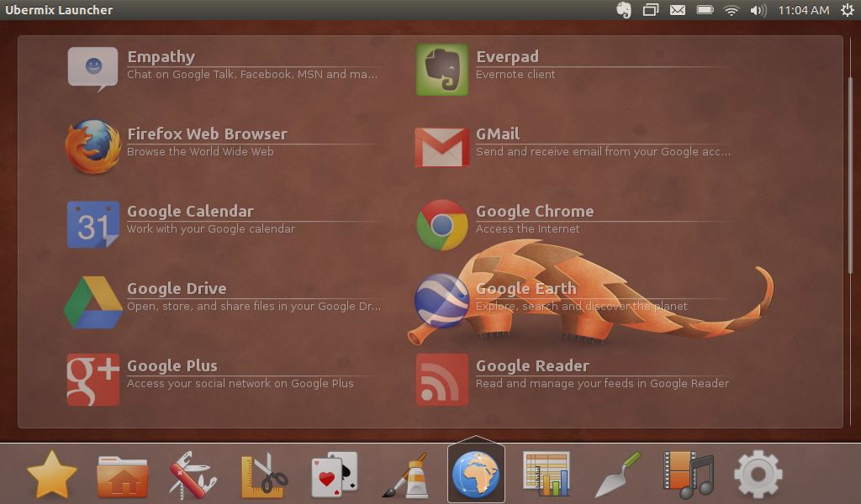861x504 pixels.
Task: Open the home folder category icon
Action: tap(123, 475)
